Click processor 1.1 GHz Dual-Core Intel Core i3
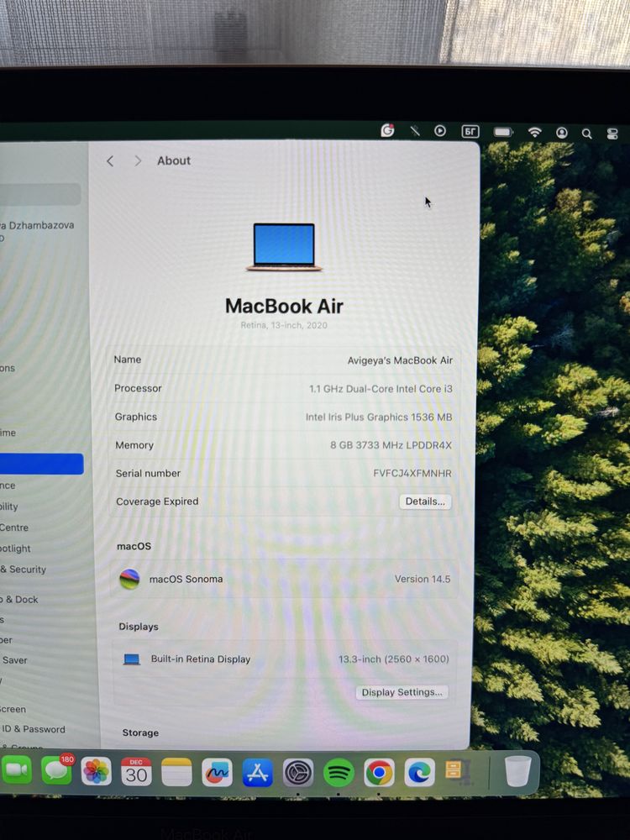The width and height of the screenshot is (630, 840). click(381, 389)
